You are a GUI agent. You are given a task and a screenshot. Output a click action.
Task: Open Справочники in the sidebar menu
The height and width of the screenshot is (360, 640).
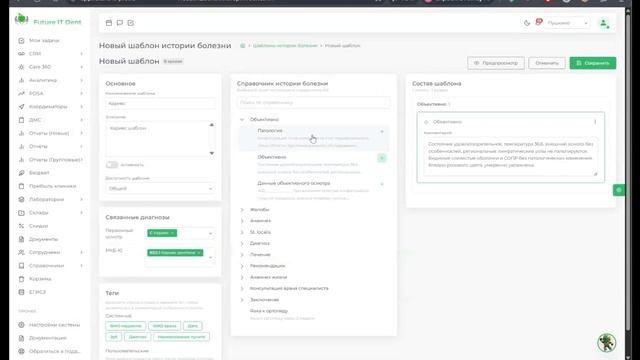click(46, 266)
